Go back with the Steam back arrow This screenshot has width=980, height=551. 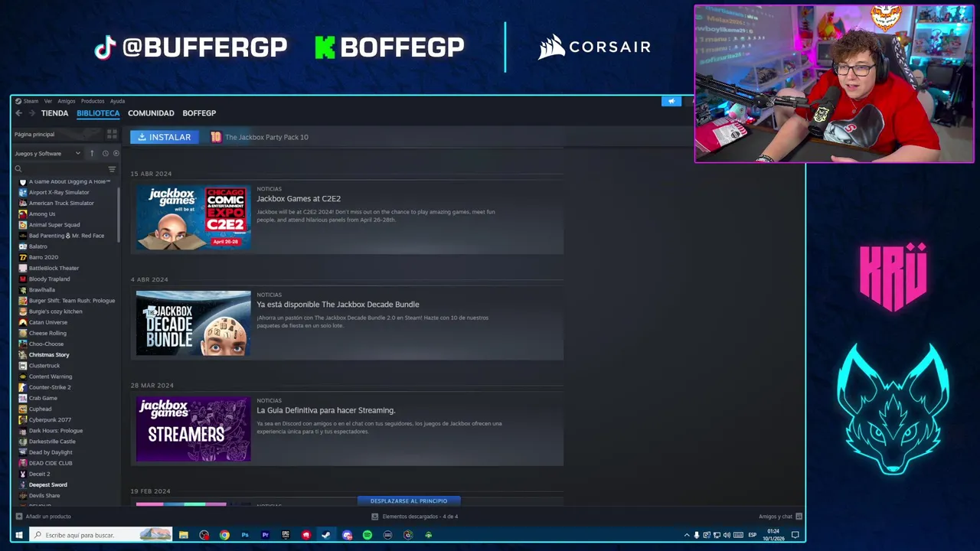point(18,113)
